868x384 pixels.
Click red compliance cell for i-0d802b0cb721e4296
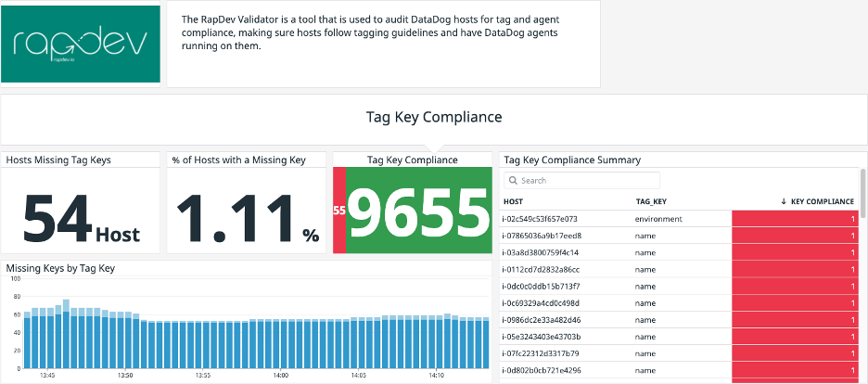(795, 370)
